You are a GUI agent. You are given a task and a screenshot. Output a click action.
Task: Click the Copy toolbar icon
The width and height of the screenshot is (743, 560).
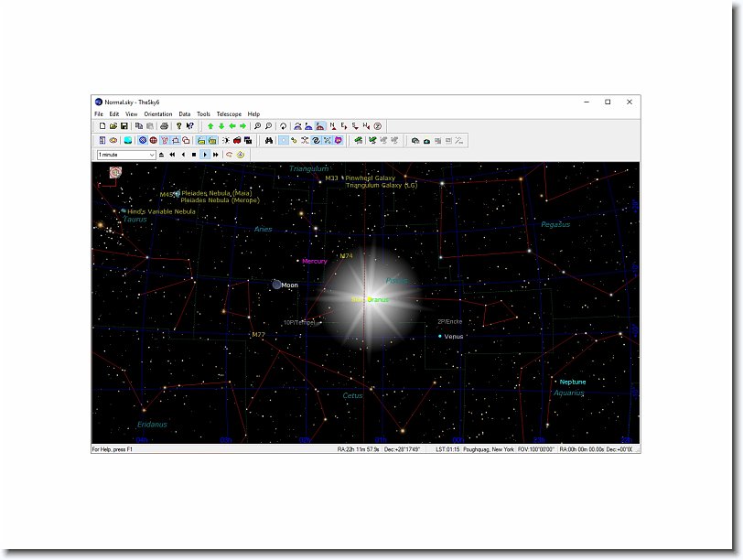pos(139,126)
